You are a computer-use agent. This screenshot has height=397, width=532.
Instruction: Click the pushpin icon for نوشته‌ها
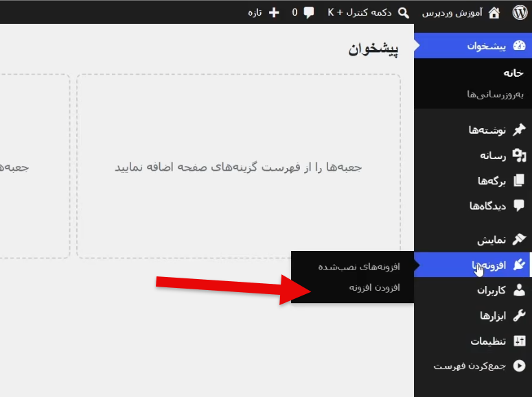519,130
